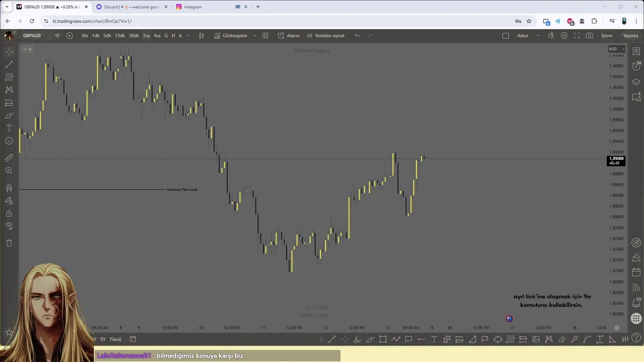Select rectangle tool in floating drawing toolbar
This screenshot has height=362, width=644.
[383, 339]
